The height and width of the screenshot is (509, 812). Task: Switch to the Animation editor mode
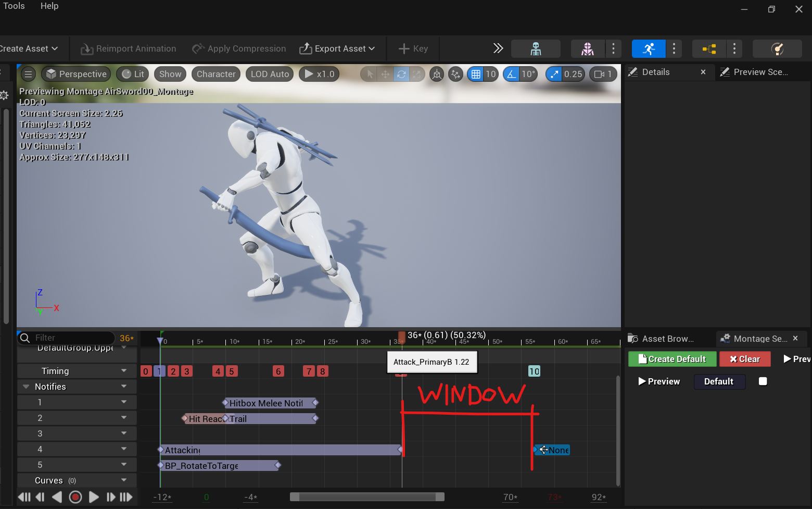(649, 48)
